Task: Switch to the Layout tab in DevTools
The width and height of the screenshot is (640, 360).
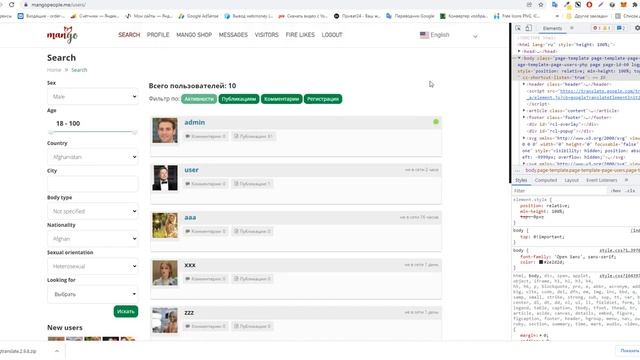Action: tap(571, 180)
